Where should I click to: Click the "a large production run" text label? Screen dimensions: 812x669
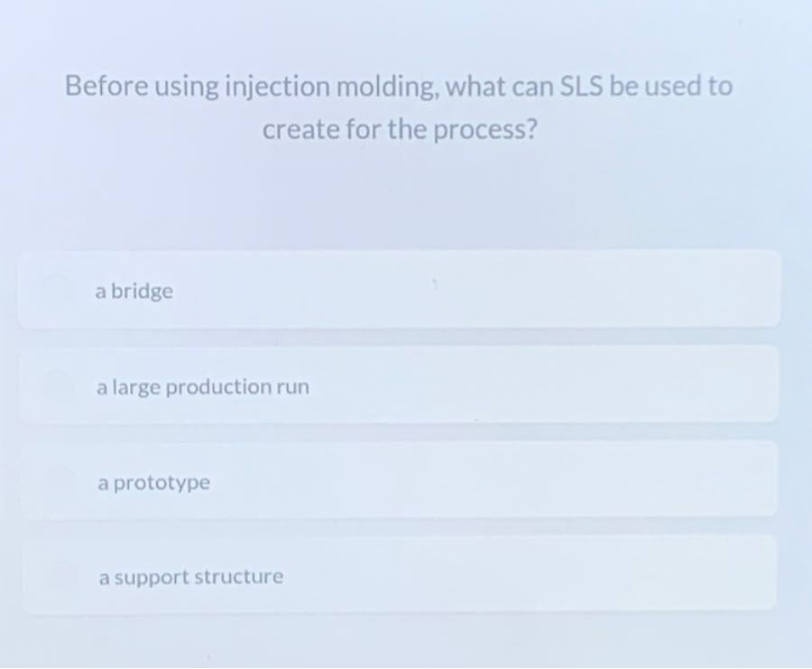(202, 386)
